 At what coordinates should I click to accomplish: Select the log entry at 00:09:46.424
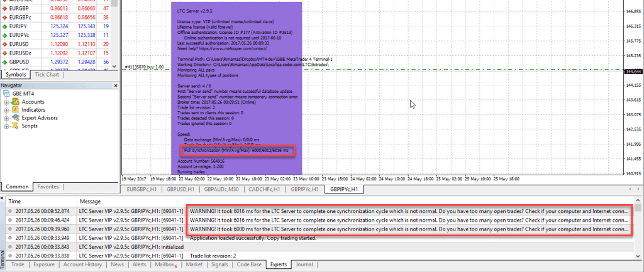pos(320,220)
